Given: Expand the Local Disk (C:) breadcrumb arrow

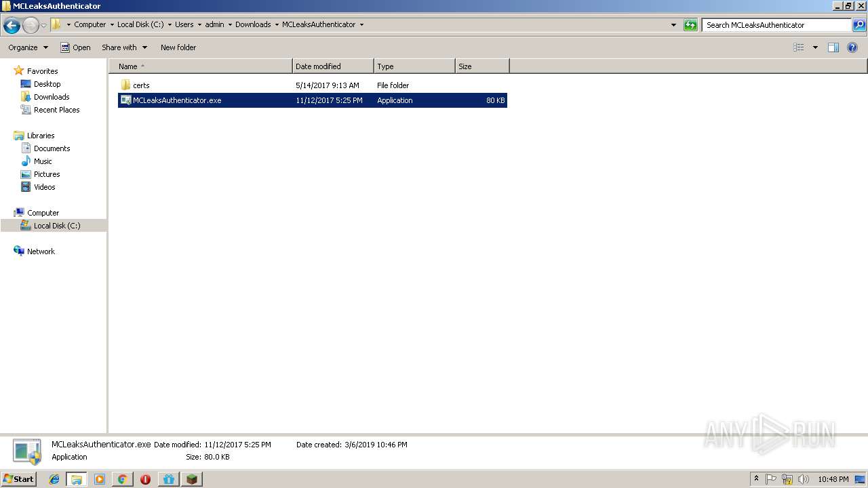Looking at the screenshot, I should (170, 24).
